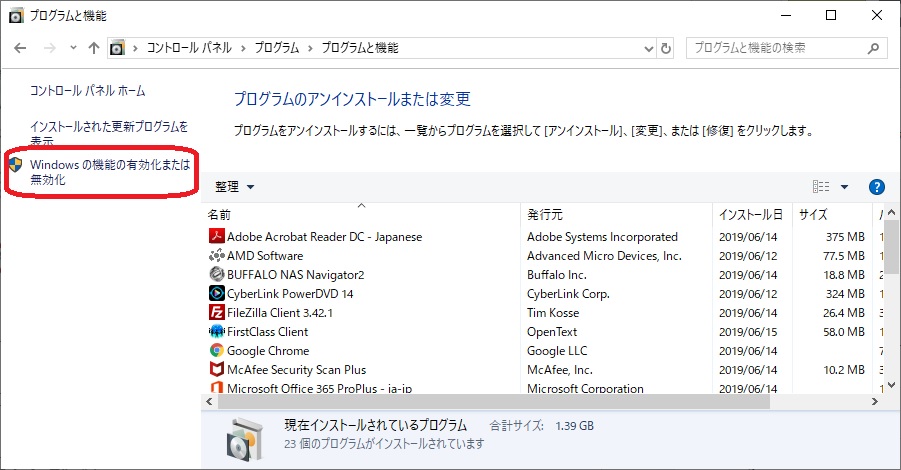This screenshot has height=470, width=901.
Task: Go back with the left arrow
Action: pos(20,48)
